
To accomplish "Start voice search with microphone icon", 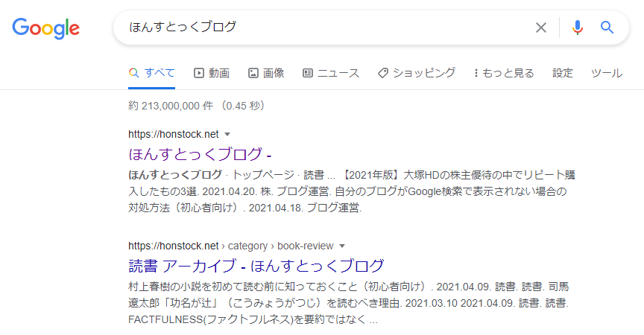I will tap(577, 28).
